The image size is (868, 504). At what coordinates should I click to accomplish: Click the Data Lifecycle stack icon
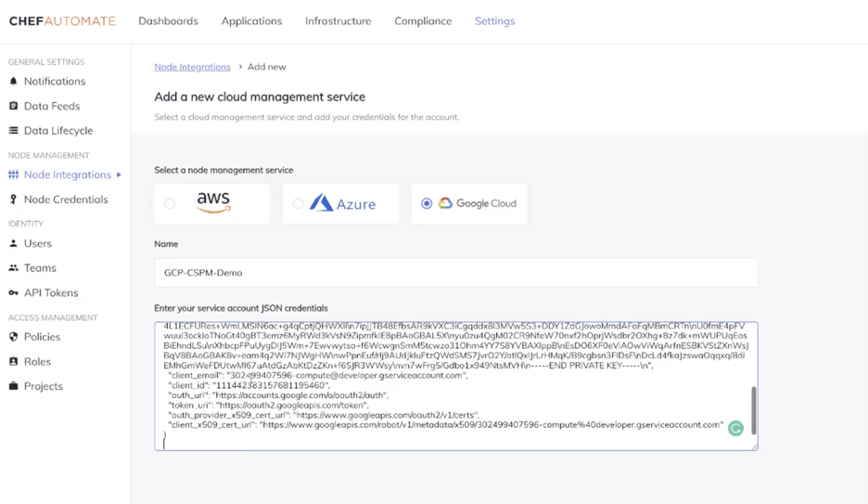[13, 131]
